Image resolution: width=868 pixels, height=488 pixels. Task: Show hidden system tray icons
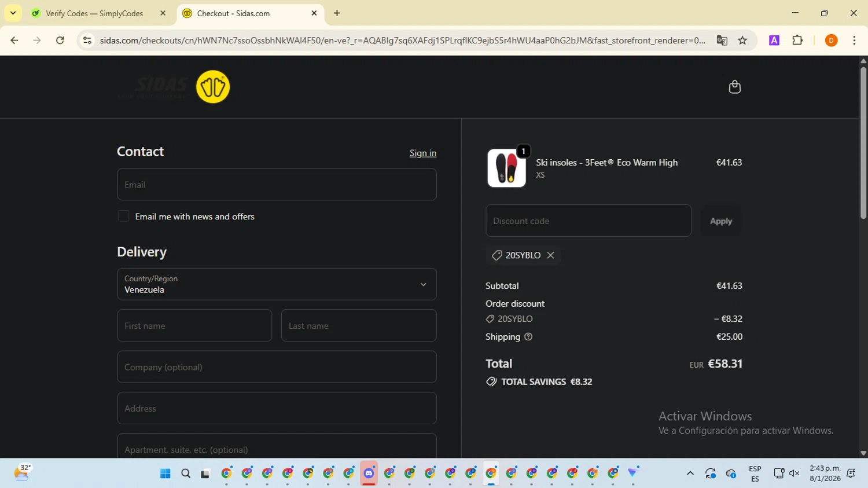[690, 474]
